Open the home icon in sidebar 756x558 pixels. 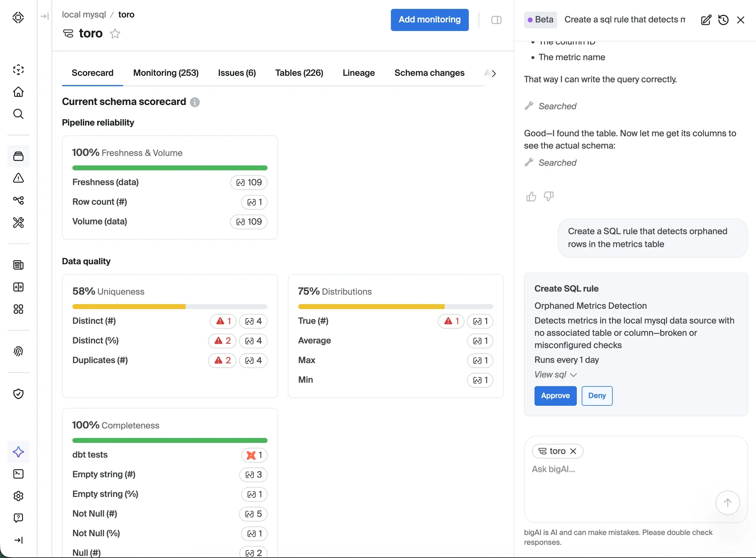tap(18, 92)
